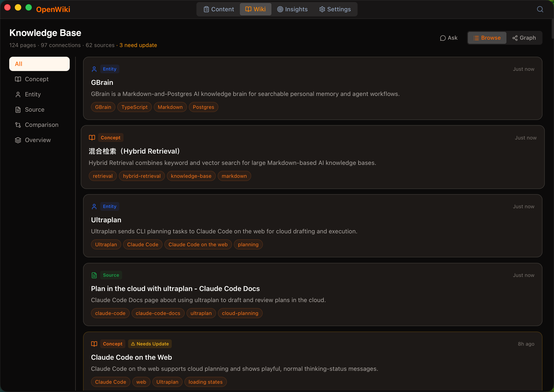
Task: Click the Browse list icon
Action: (476, 38)
